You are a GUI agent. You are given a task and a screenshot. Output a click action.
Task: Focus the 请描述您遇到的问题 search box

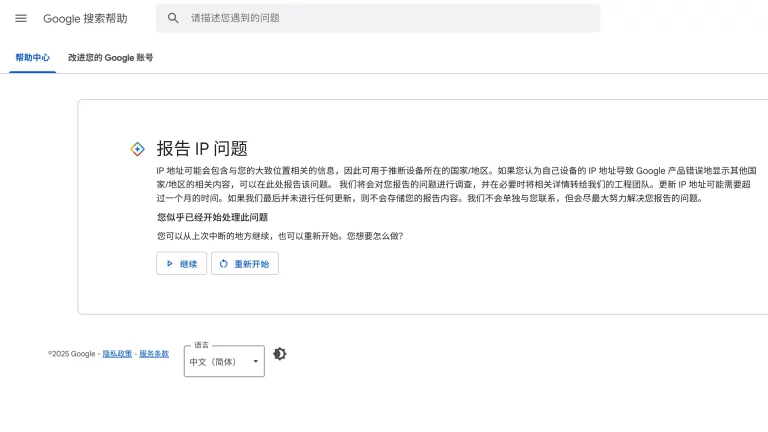click(390, 18)
